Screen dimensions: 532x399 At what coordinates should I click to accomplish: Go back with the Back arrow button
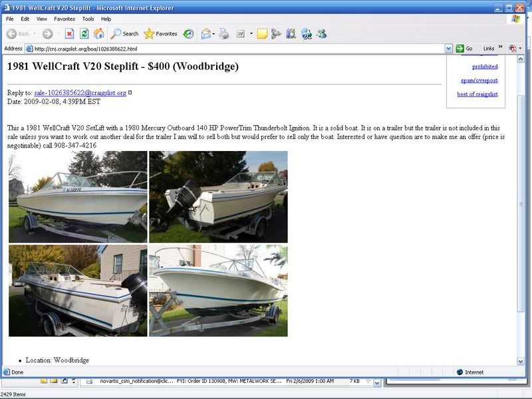coord(18,34)
